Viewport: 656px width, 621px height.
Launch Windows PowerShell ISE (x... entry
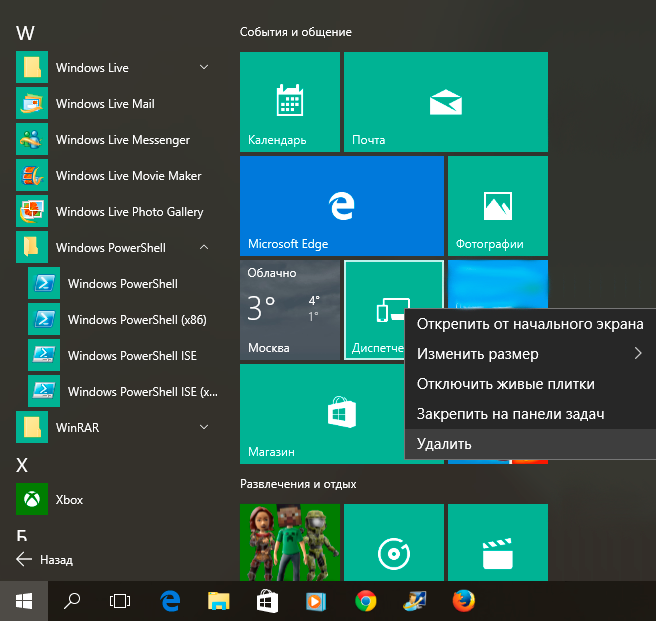[x=121, y=391]
